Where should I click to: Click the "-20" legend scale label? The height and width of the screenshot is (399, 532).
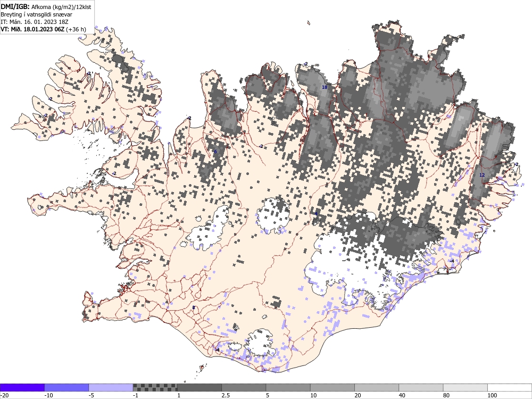click(4, 395)
